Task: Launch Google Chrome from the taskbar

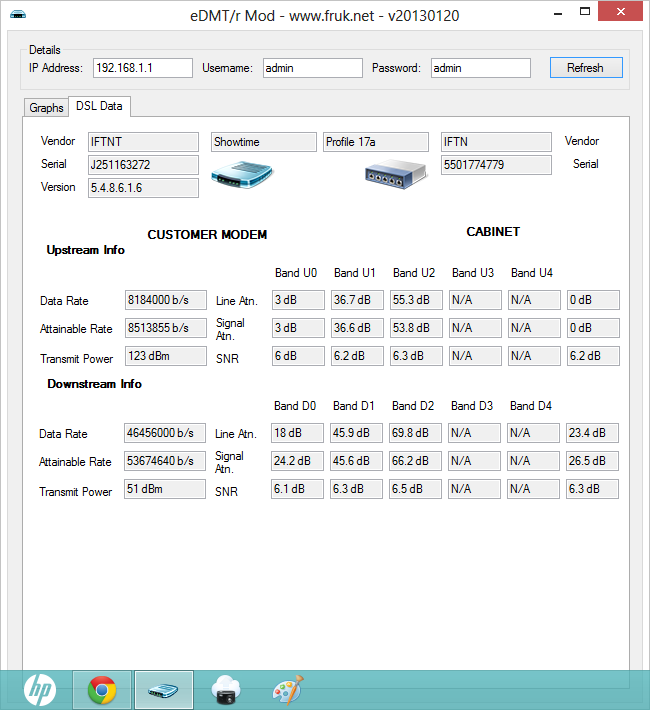Action: [x=101, y=689]
